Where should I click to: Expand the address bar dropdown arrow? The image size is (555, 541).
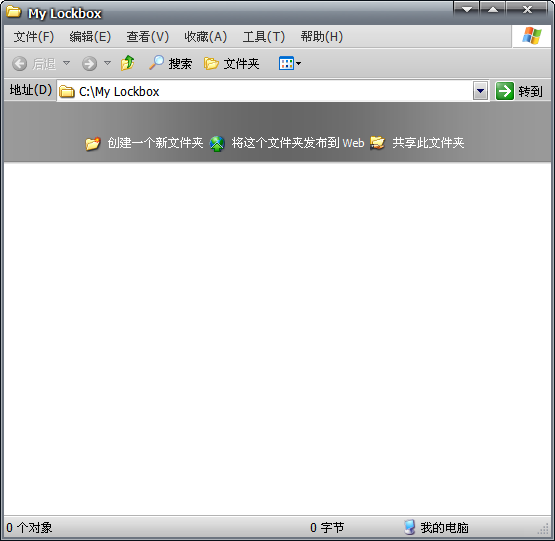tap(480, 91)
